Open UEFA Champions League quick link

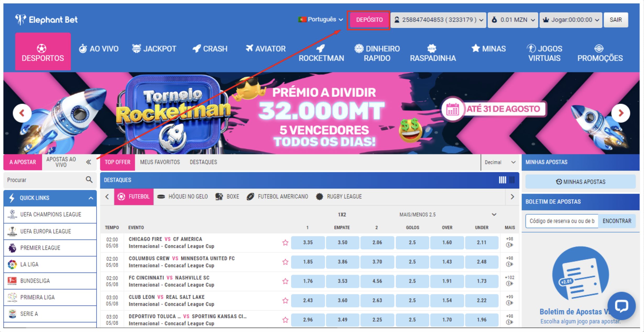50,215
